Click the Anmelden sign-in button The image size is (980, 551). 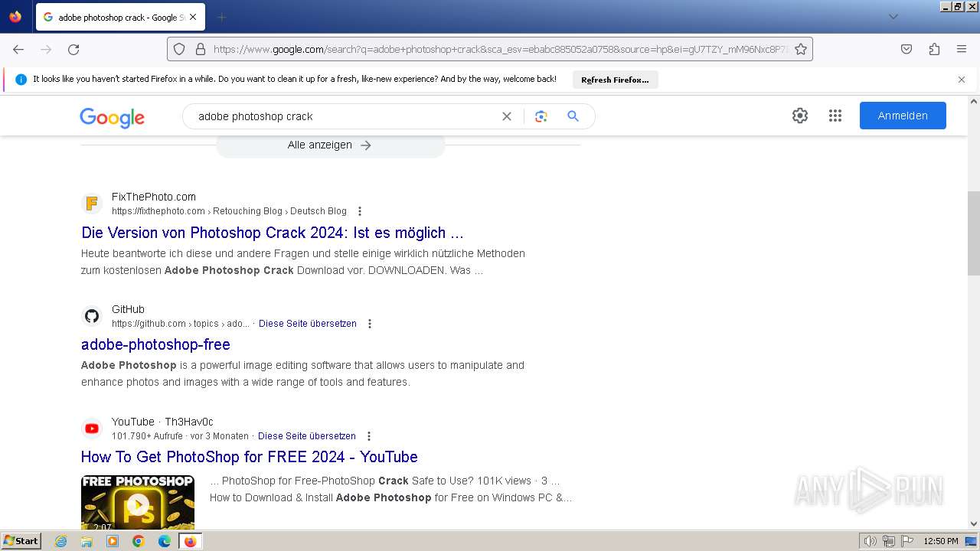(x=903, y=116)
